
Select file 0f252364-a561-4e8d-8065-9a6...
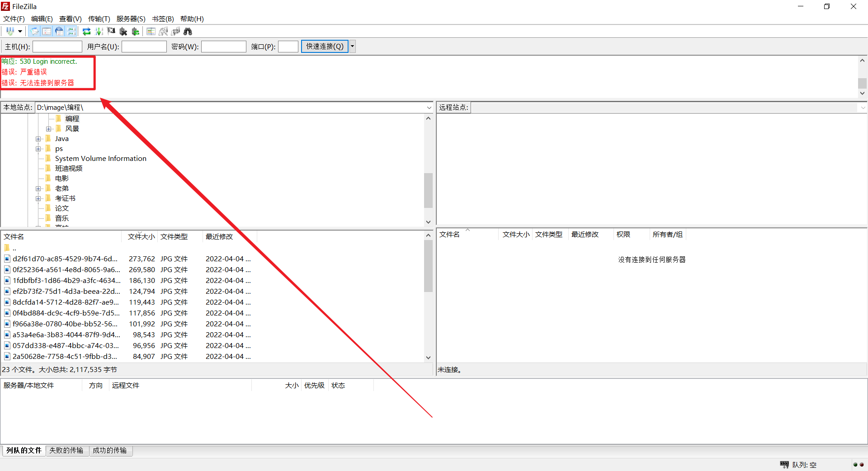pos(66,270)
